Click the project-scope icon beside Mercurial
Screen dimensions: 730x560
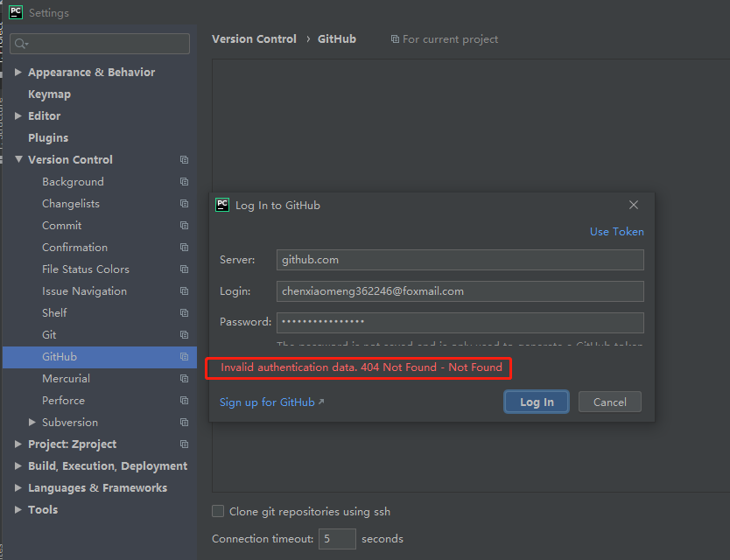click(185, 379)
